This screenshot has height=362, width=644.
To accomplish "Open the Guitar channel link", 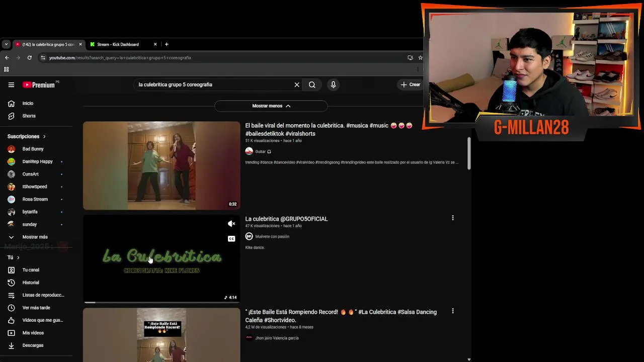I will pyautogui.click(x=260, y=151).
